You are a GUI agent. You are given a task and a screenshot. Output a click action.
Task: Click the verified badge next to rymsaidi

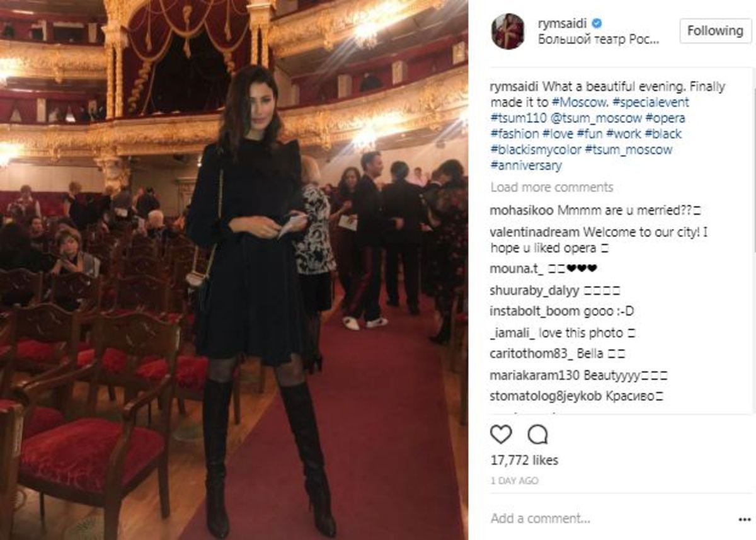[597, 23]
